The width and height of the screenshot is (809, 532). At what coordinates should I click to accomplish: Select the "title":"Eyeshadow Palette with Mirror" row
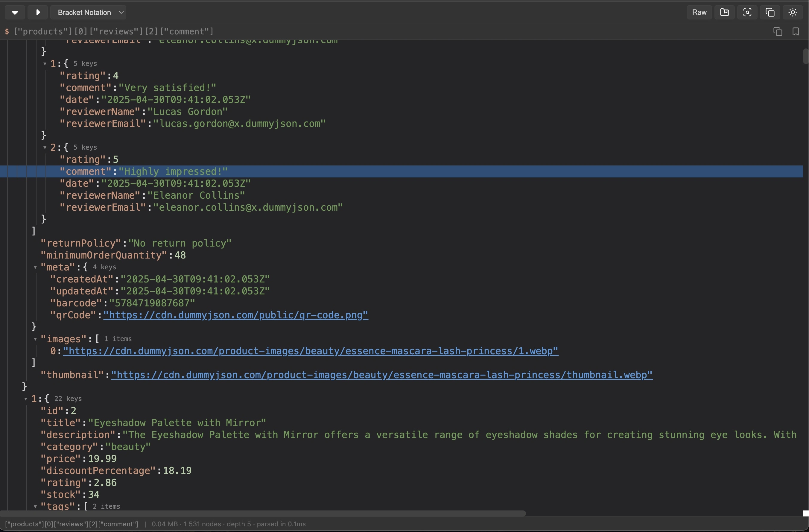click(x=402, y=423)
